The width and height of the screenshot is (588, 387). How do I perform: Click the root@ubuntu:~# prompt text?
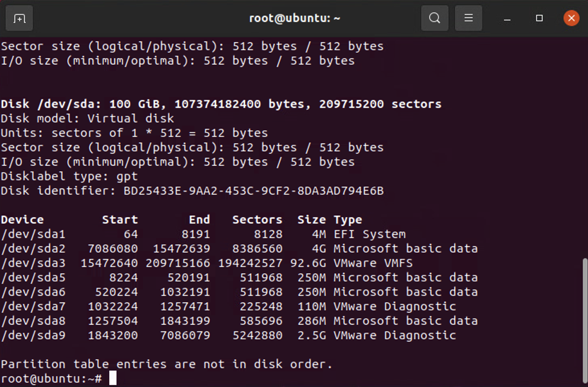pos(51,378)
